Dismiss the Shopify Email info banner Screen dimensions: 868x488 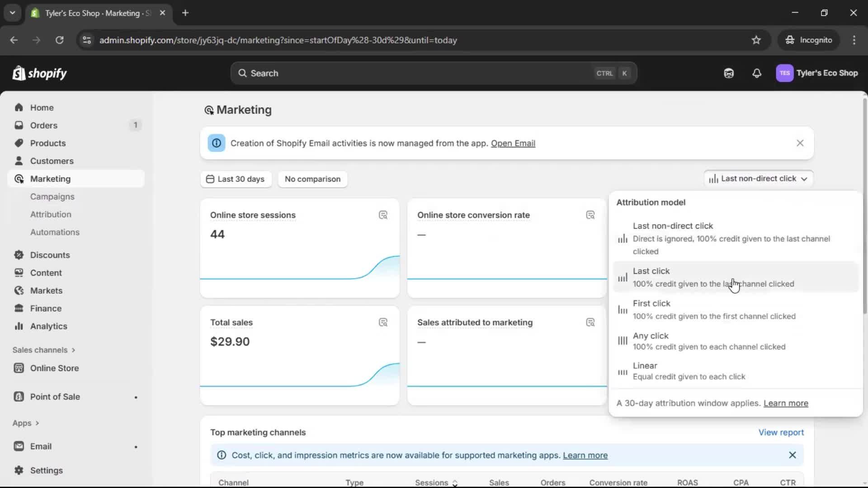(x=800, y=143)
